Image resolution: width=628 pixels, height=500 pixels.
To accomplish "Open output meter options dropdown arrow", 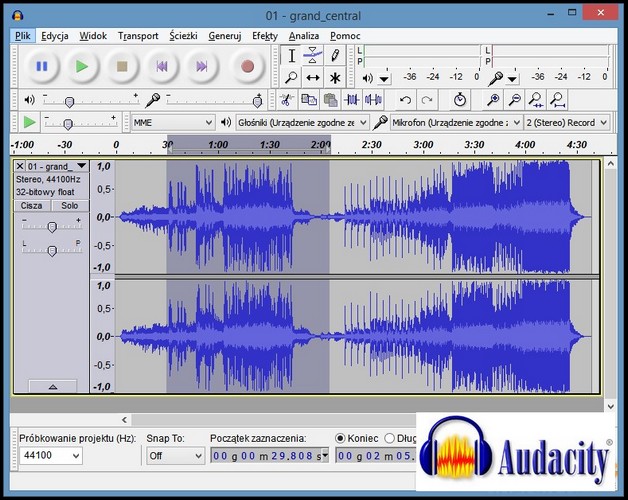I will (x=384, y=79).
